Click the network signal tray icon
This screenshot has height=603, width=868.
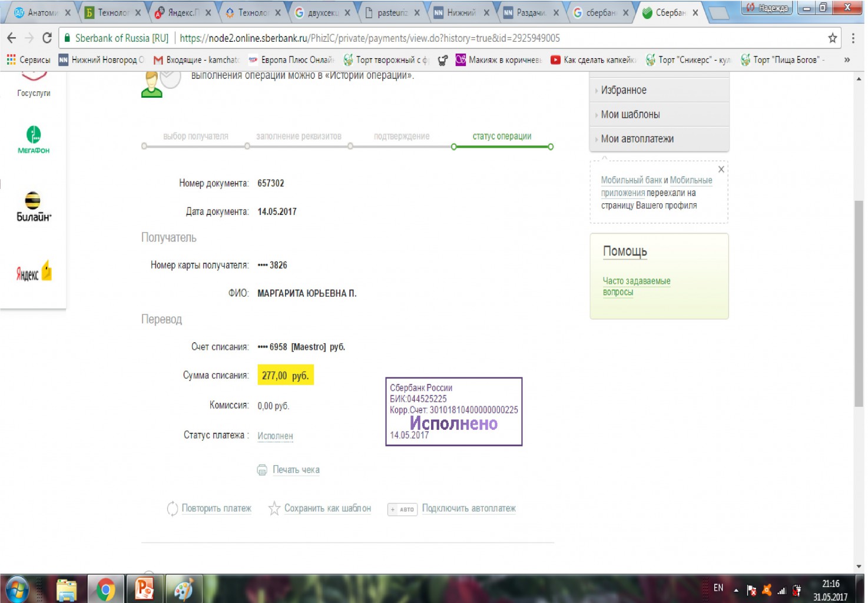coord(782,590)
